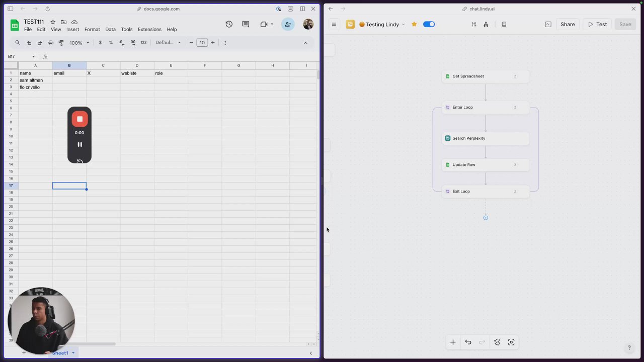Open the three-dot more toolbar options

coord(225,43)
